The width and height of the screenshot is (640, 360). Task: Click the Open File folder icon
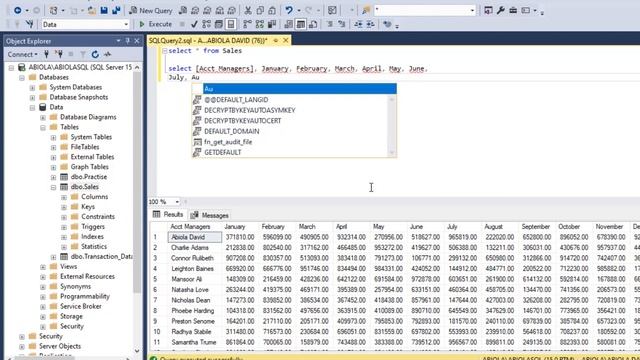point(92,10)
